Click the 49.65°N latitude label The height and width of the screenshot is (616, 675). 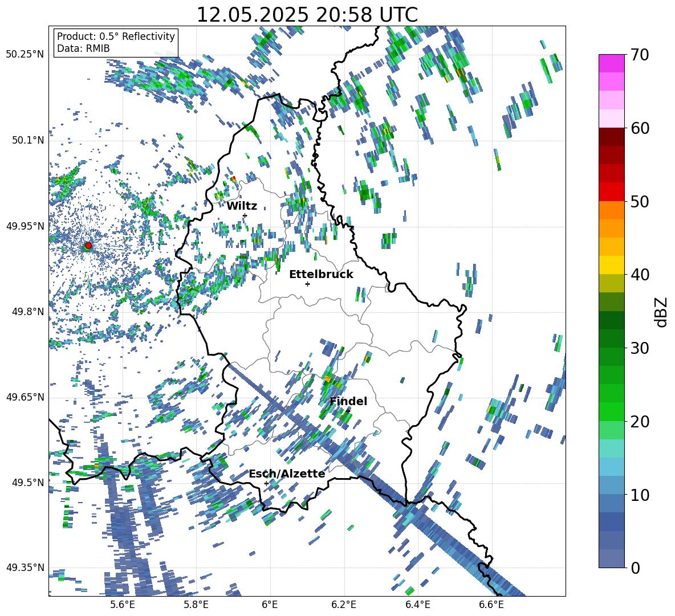tap(25, 397)
